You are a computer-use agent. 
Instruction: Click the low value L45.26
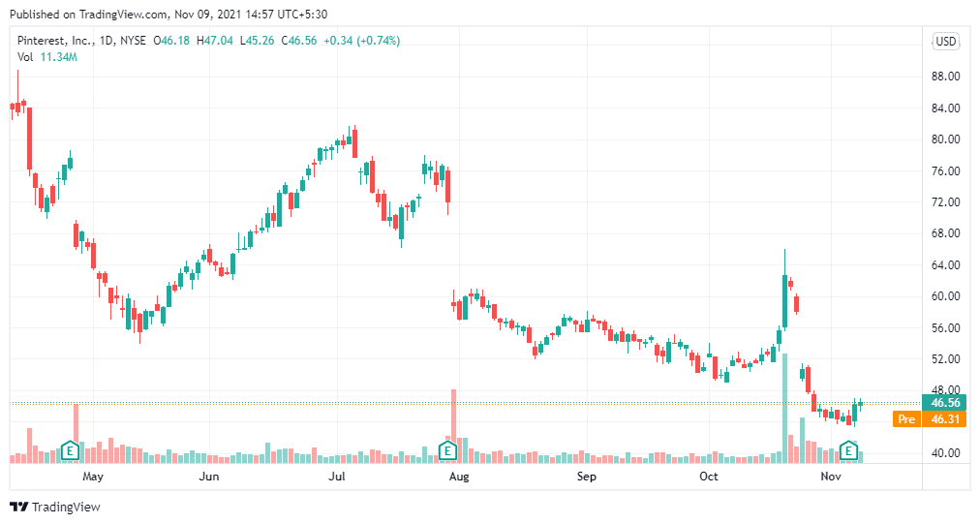point(257,41)
